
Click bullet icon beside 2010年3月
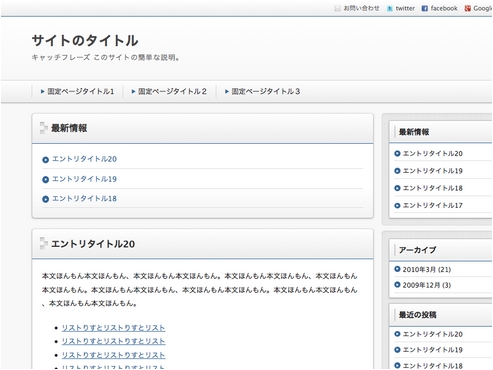397,269
